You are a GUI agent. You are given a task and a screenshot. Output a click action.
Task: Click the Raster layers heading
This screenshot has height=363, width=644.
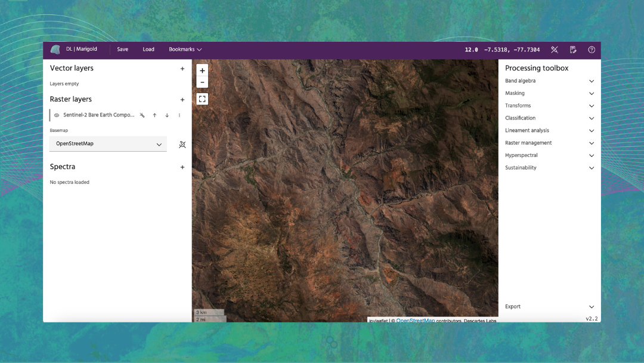pos(70,99)
